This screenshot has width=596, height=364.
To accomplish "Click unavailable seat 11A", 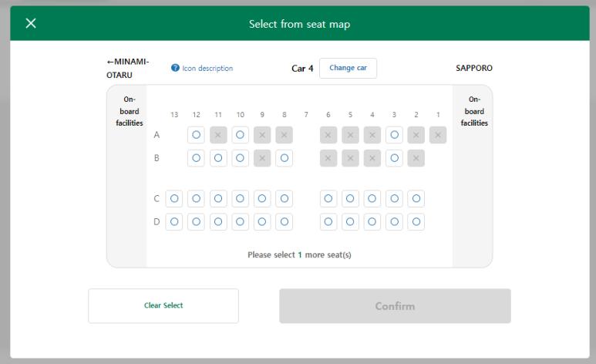I will 218,135.
